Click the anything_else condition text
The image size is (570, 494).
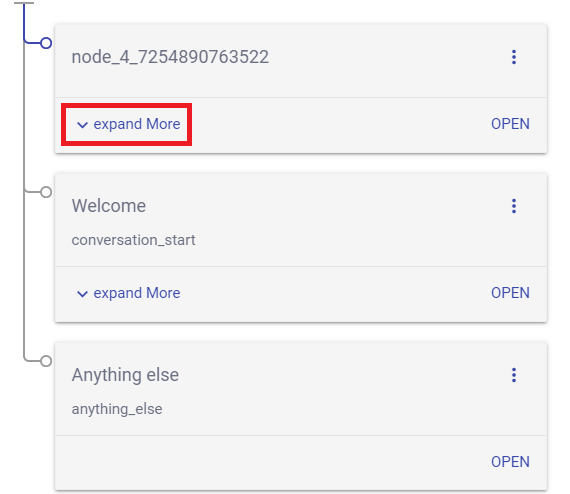point(117,409)
